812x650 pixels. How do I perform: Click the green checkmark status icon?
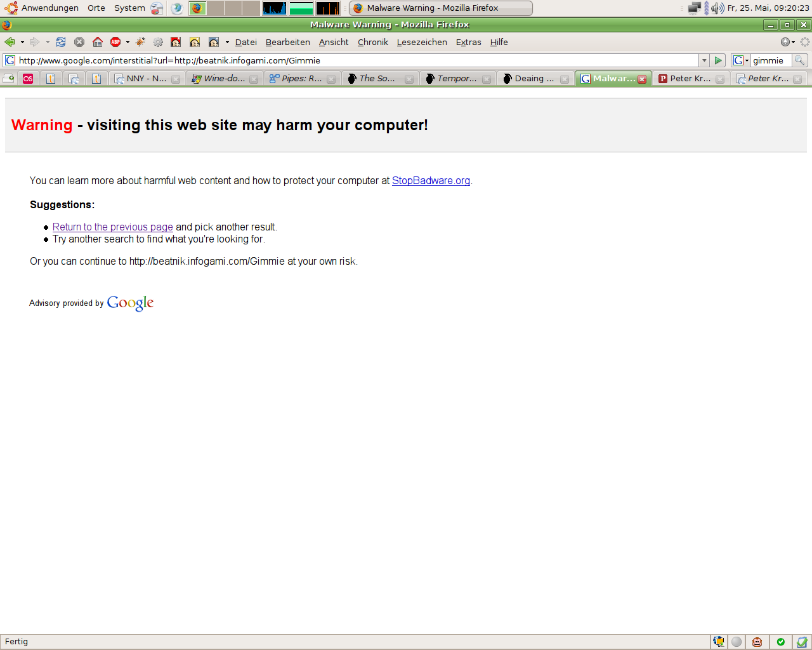tap(781, 642)
